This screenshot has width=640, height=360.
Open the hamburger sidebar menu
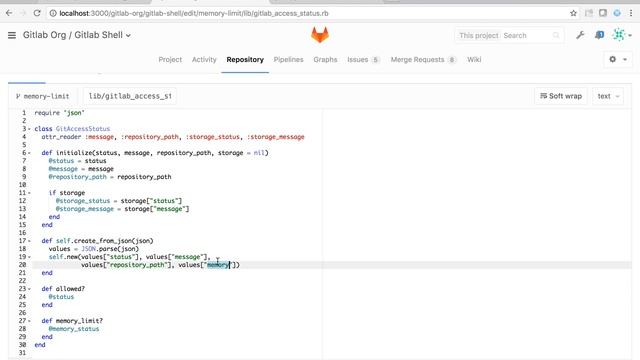(x=12, y=36)
